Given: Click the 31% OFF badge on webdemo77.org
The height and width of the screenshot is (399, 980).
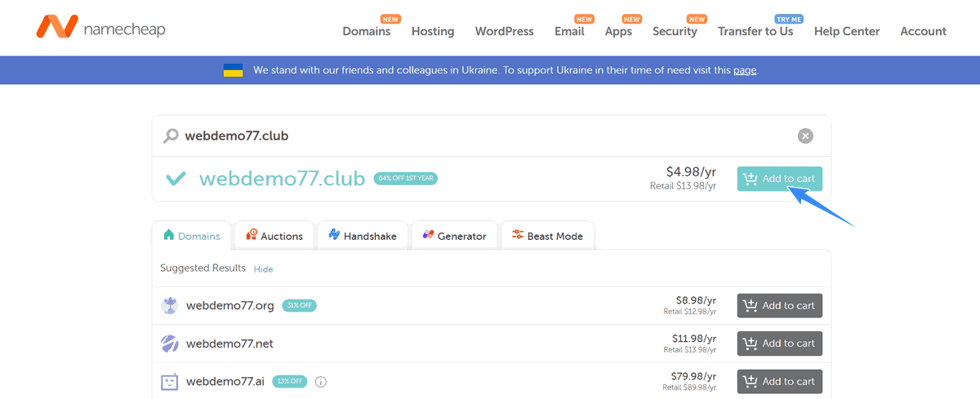Looking at the screenshot, I should (300, 306).
